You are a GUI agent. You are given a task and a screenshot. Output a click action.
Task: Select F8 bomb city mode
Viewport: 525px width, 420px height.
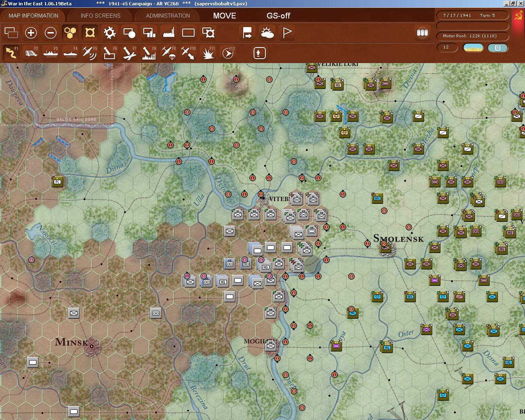[149, 53]
